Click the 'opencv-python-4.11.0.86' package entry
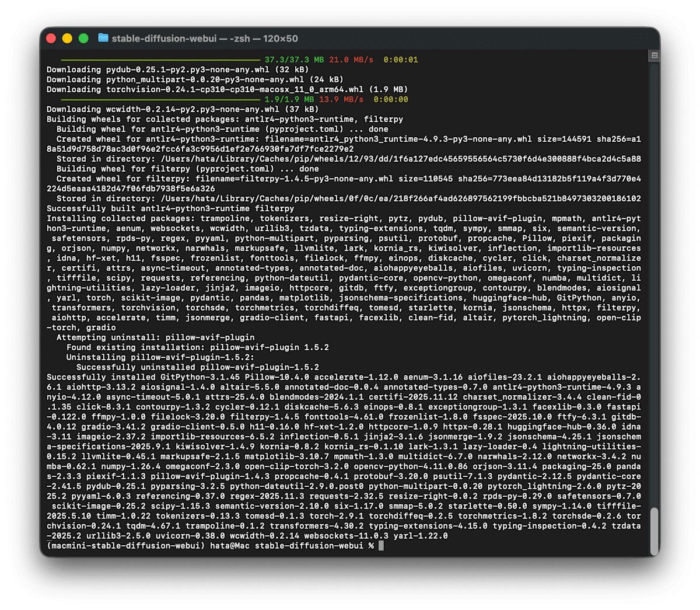700x610 pixels. click(x=411, y=466)
